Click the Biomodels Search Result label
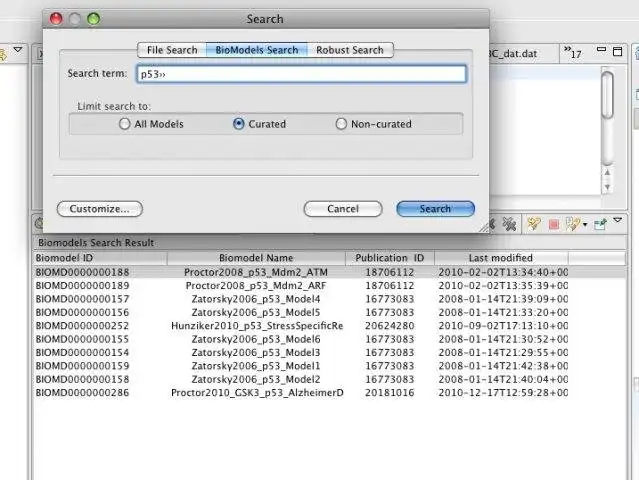The image size is (639, 480). [96, 242]
